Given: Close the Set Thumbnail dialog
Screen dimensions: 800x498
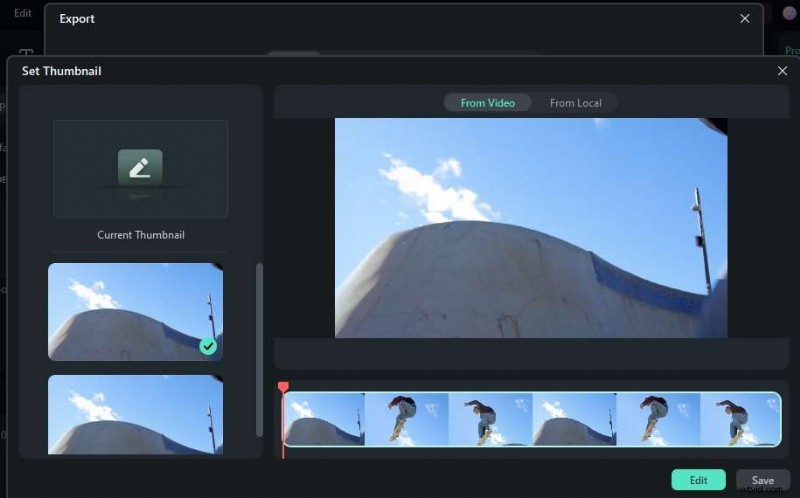Looking at the screenshot, I should pyautogui.click(x=782, y=71).
